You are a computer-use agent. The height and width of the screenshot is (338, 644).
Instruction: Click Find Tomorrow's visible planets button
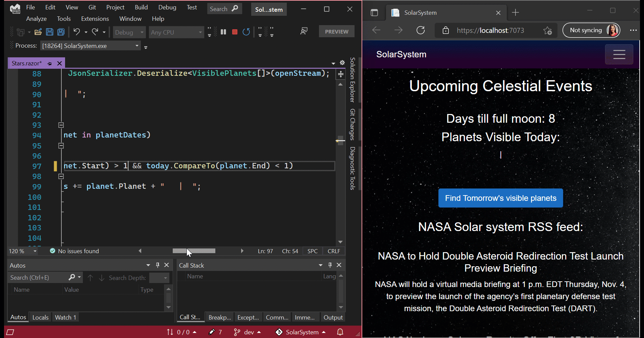(500, 198)
